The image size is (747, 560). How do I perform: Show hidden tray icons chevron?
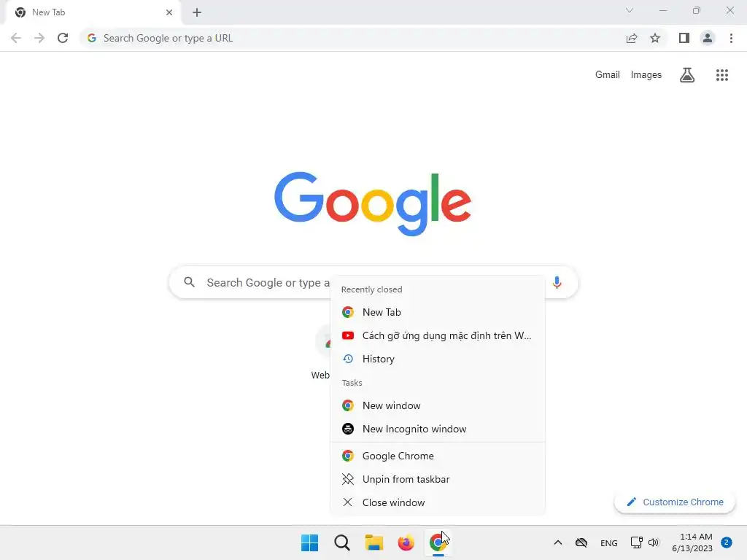pos(558,542)
